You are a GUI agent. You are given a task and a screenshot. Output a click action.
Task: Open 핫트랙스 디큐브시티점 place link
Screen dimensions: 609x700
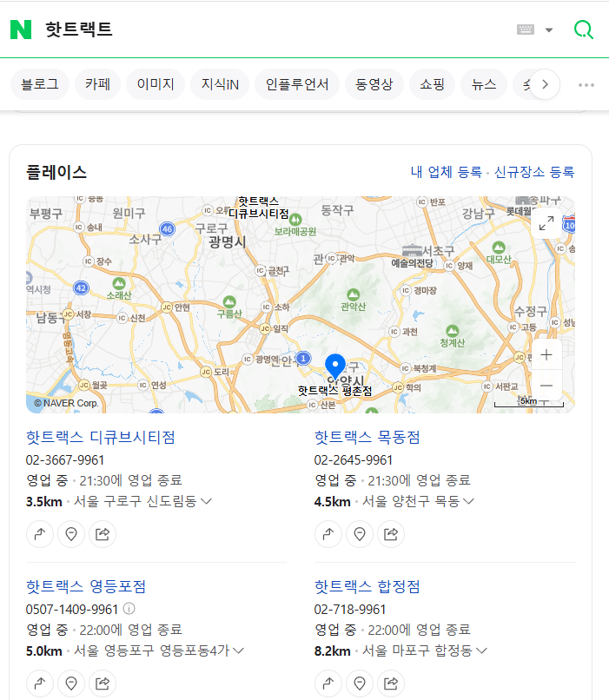pyautogui.click(x=101, y=437)
